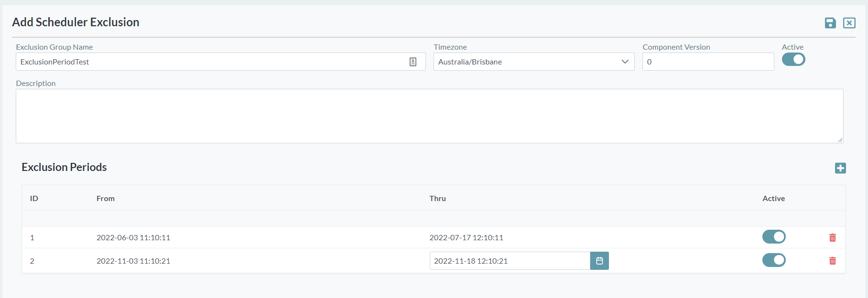Click the From column header
The height and width of the screenshot is (298, 868).
pos(106,199)
